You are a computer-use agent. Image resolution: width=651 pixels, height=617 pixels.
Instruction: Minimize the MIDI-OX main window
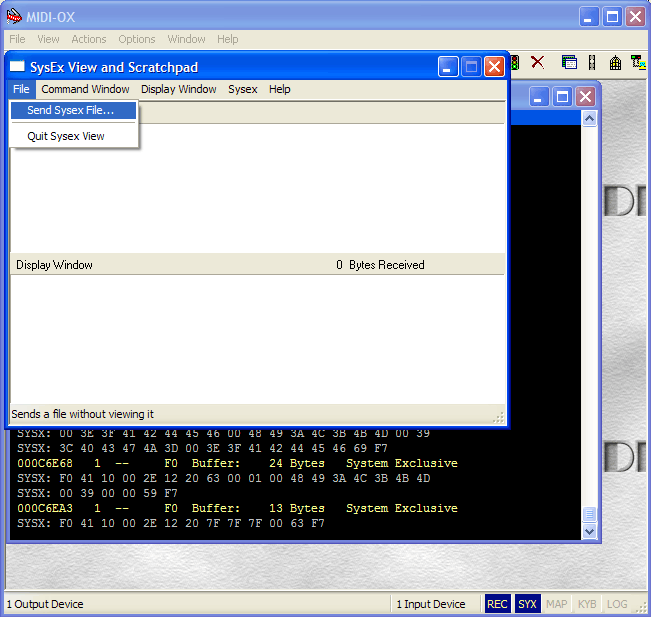[589, 17]
